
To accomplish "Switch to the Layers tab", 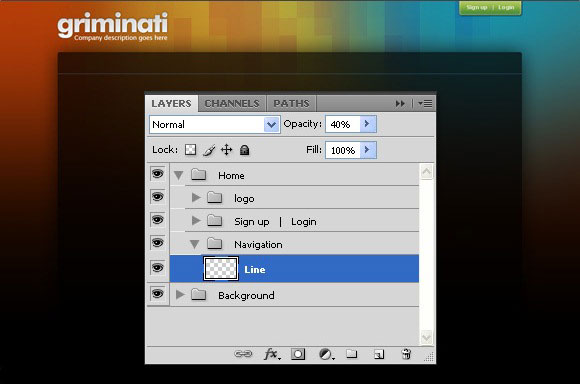I will [171, 103].
